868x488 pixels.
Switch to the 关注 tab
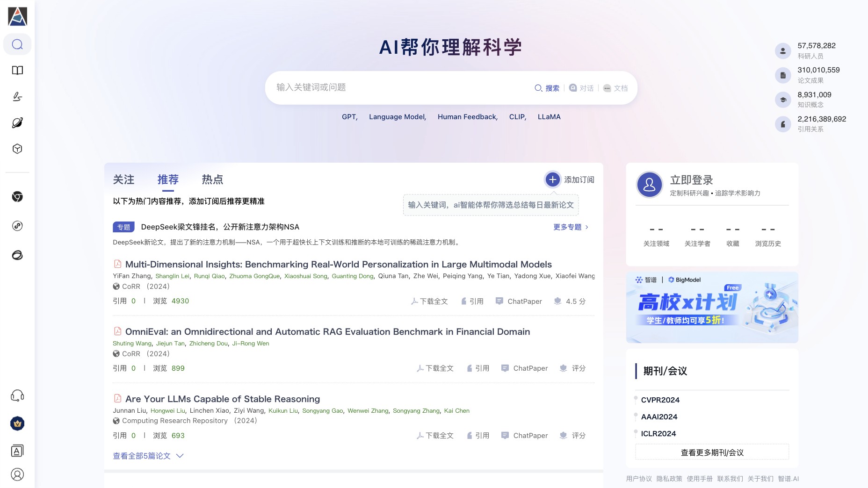(x=123, y=179)
